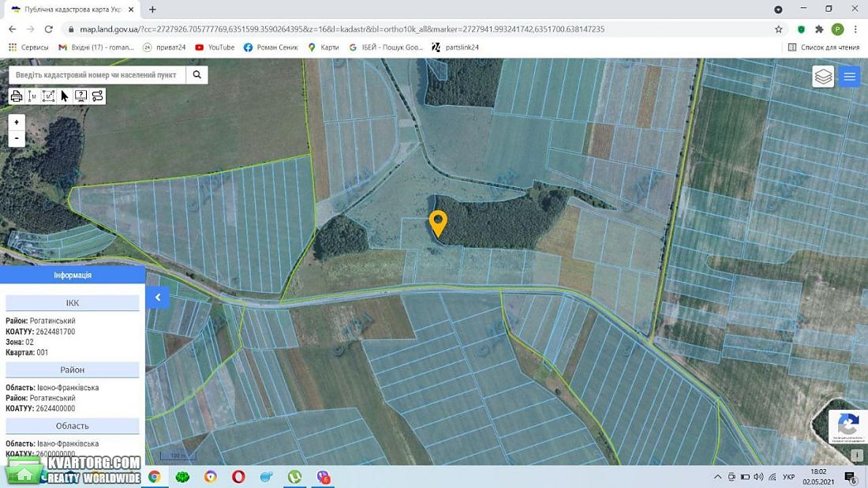This screenshot has height=488, width=868.
Task: Open a new browser tab
Action: 152,9
